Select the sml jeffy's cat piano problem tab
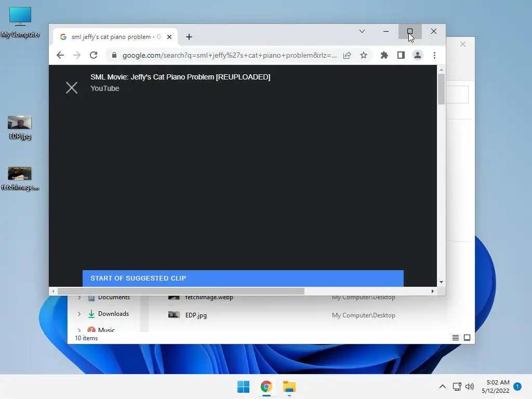The width and height of the screenshot is (532, 399). click(x=115, y=37)
